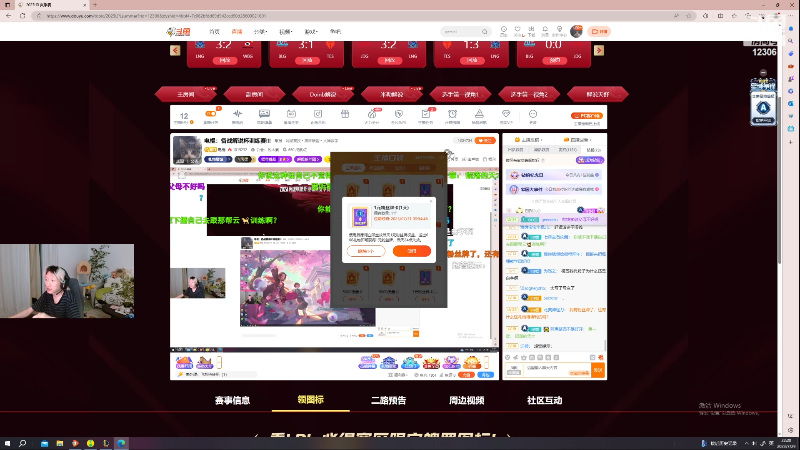Click the diamond icon in activity toolbar

(506, 114)
